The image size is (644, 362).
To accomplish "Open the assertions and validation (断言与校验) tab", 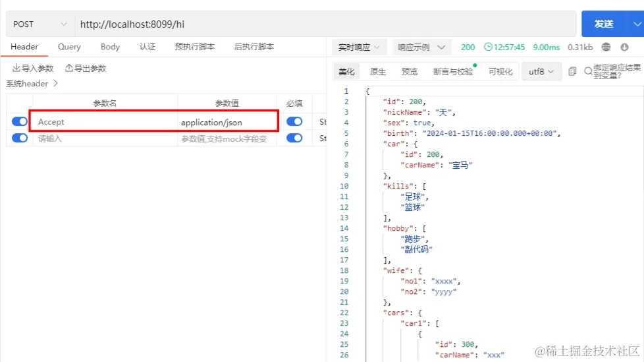I will pos(453,72).
